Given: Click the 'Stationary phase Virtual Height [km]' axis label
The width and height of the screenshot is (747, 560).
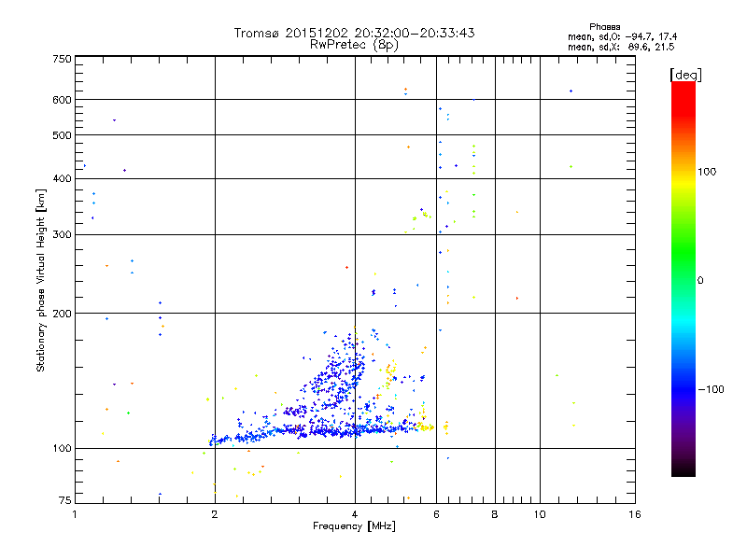Looking at the screenshot, I should click(x=41, y=280).
